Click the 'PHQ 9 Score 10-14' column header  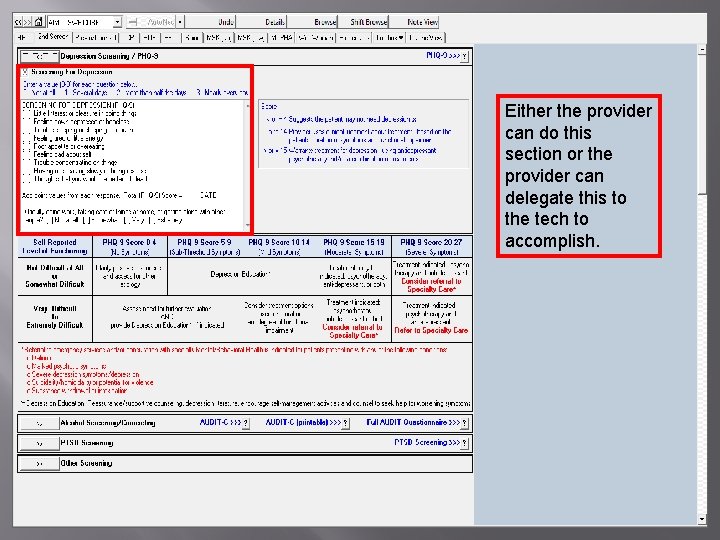click(279, 247)
